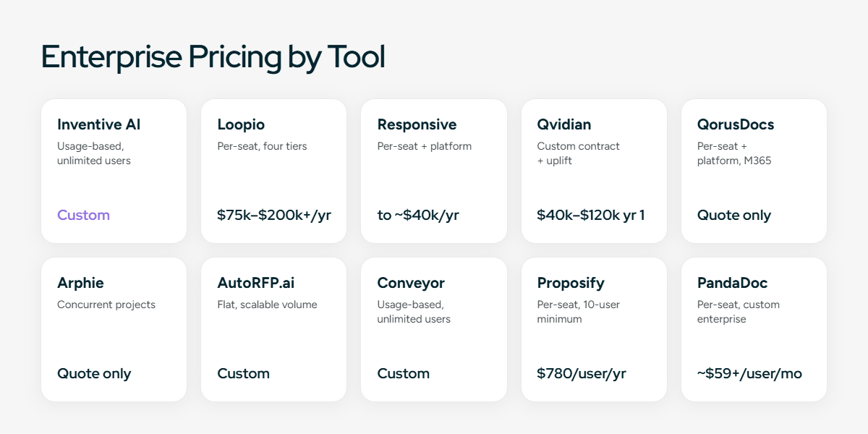
Task: Click "Concurrent projects" description
Action: [x=106, y=305]
